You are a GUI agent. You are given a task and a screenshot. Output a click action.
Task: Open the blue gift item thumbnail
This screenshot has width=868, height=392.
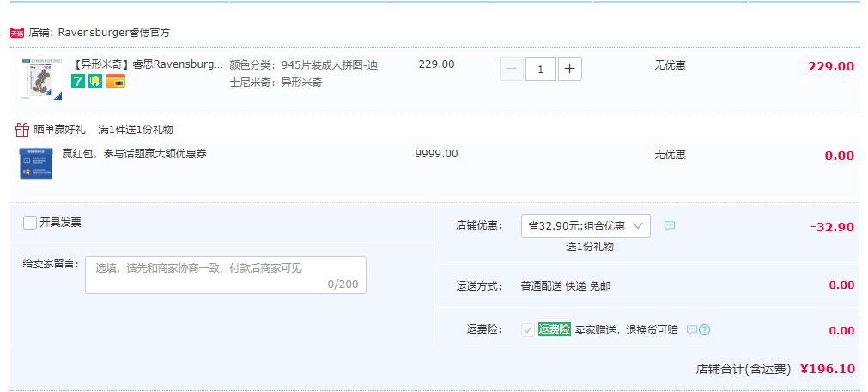pos(36,163)
